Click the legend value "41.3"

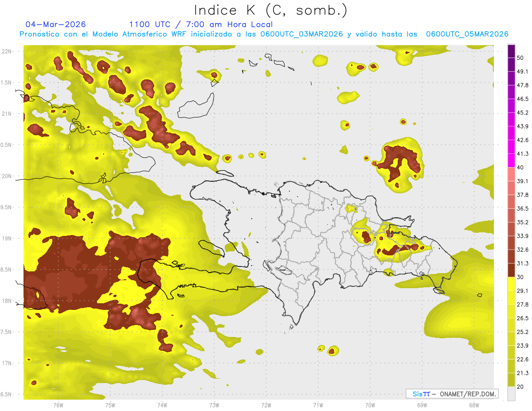[x=523, y=154]
